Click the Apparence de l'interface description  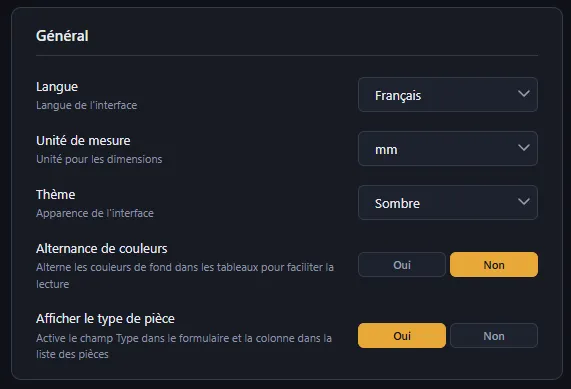(x=95, y=213)
